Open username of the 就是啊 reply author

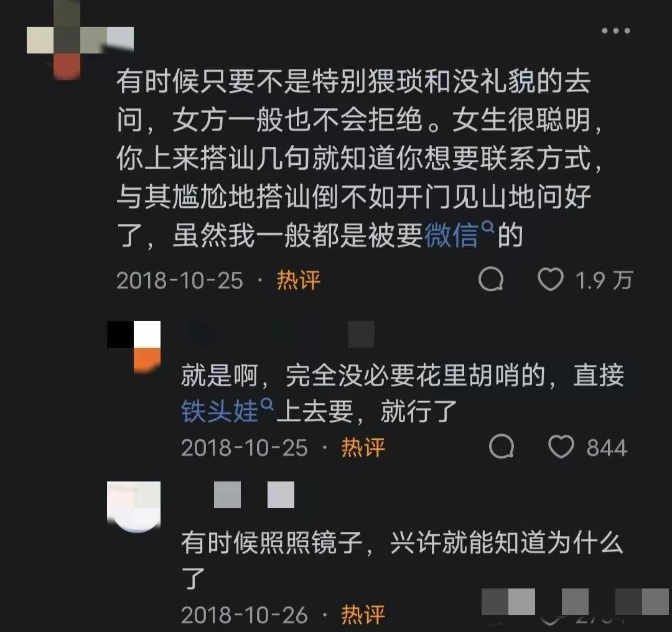[279, 334]
